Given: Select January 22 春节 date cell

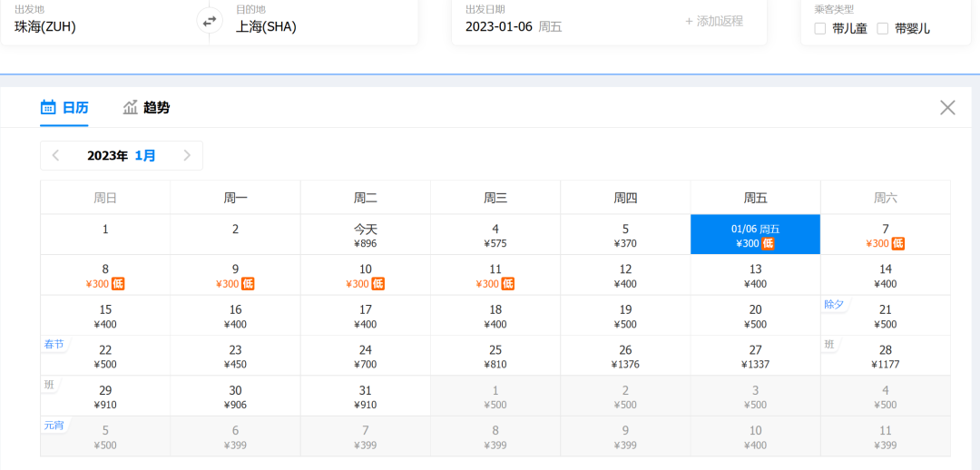Looking at the screenshot, I should [x=105, y=356].
